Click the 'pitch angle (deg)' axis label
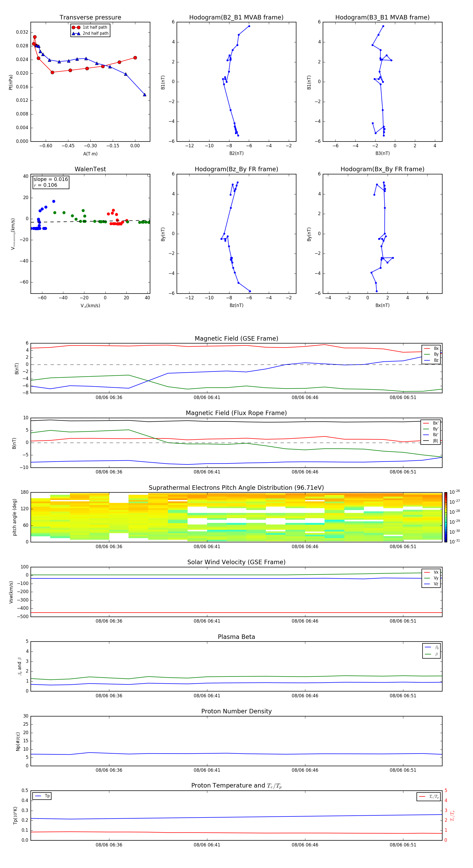Screen dimensions: 473x868 click(14, 517)
